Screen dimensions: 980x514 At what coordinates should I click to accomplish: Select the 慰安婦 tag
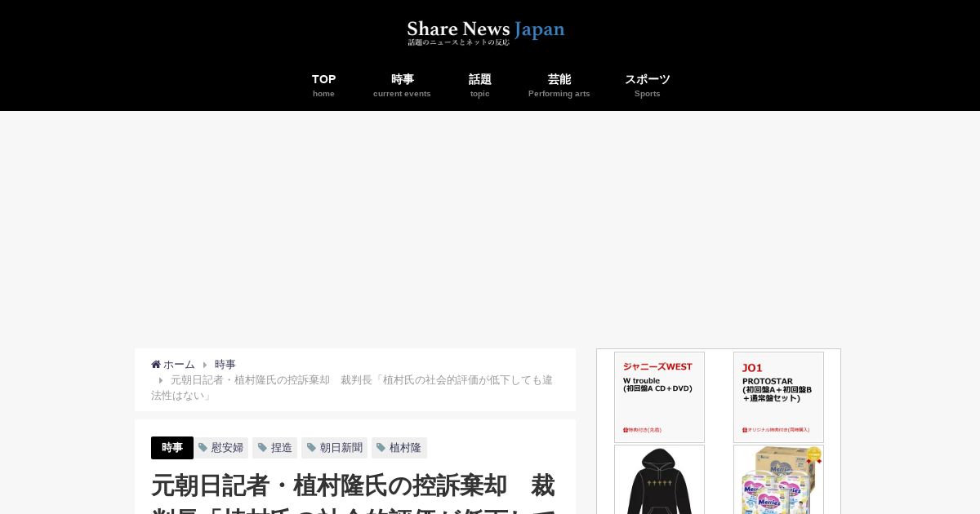220,448
